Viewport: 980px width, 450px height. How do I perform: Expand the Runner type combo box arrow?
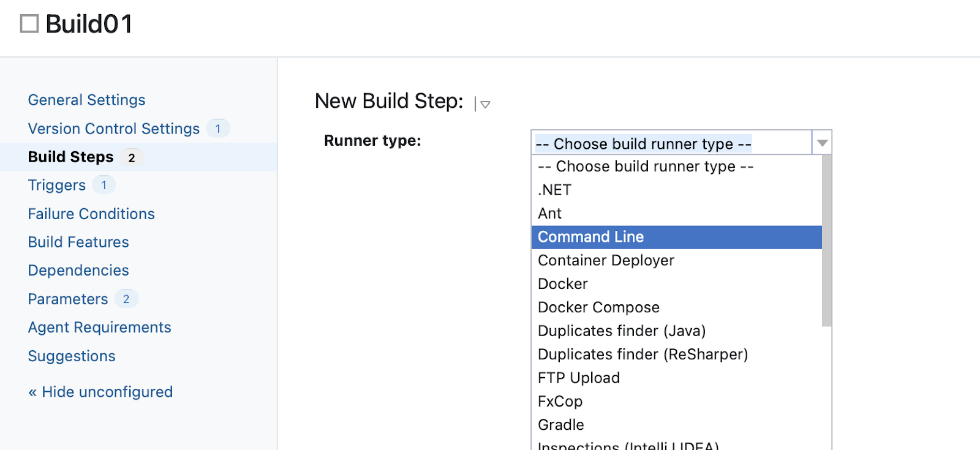(822, 143)
